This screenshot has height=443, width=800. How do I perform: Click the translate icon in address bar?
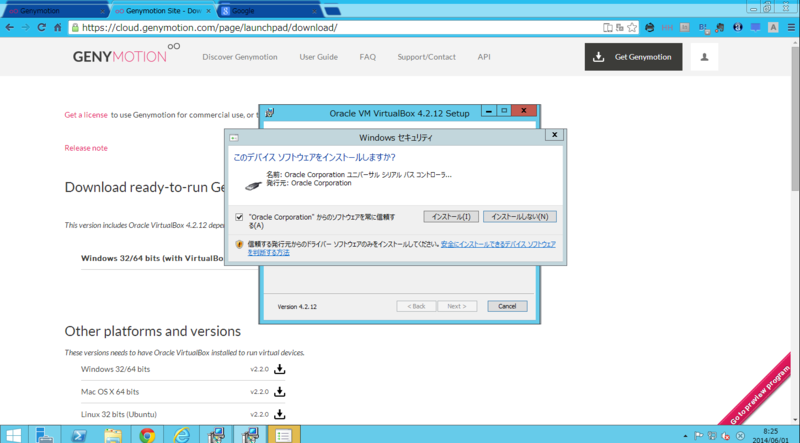[x=620, y=28]
